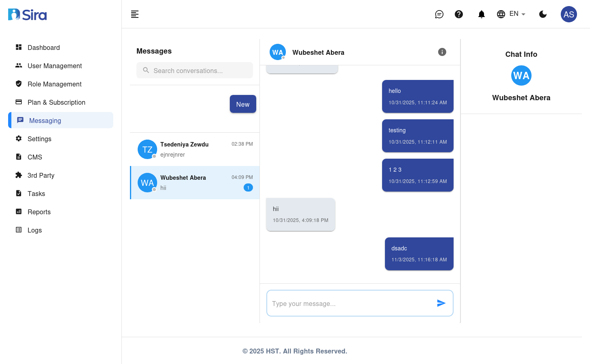Start a conversation with the New button
590x364 pixels.
243,104
